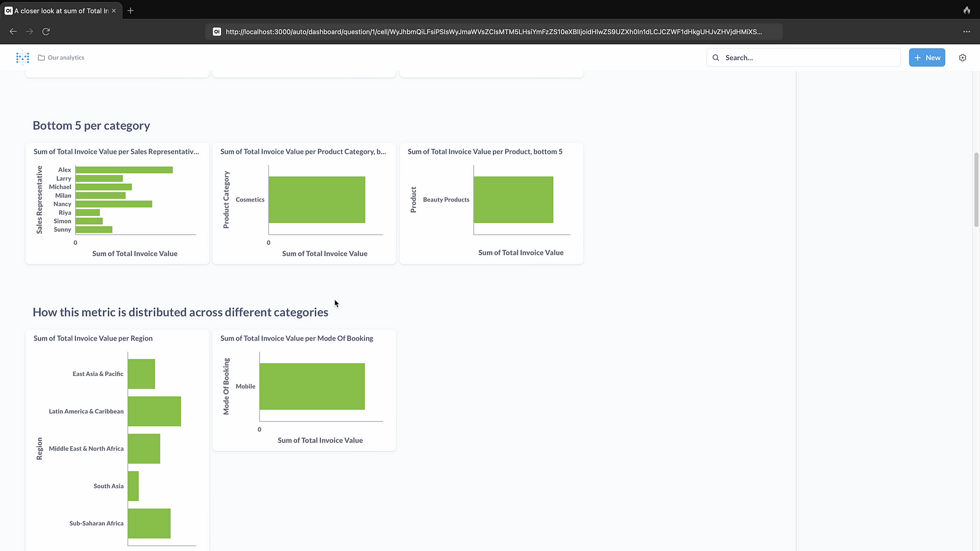The height and width of the screenshot is (551, 980).
Task: Reload the page with refresh icon
Action: 46,31
